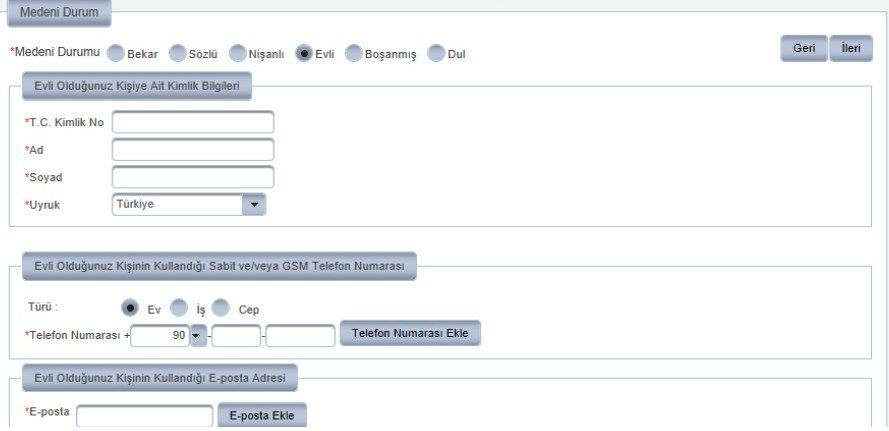Open the Uyruk nationality dropdown
This screenshot has height=431, width=889.
(254, 204)
